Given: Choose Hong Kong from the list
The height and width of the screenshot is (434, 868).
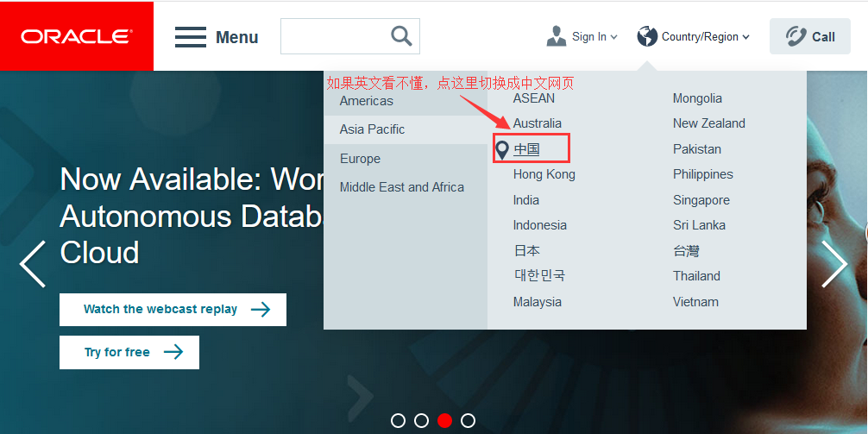Looking at the screenshot, I should pyautogui.click(x=544, y=174).
